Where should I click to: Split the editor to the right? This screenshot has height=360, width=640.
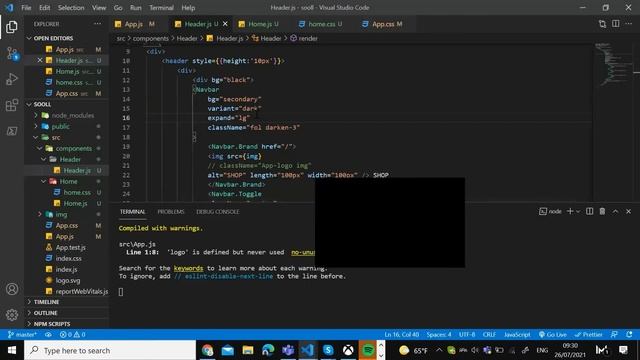pyautogui.click(x=616, y=24)
